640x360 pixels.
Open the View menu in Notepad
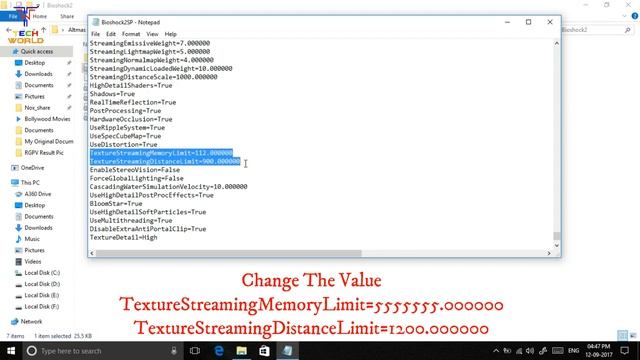[x=152, y=34]
